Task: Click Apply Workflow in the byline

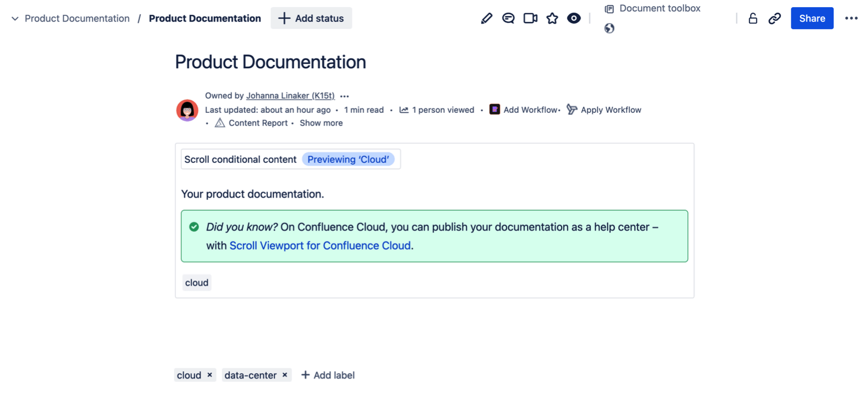Action: pos(610,110)
